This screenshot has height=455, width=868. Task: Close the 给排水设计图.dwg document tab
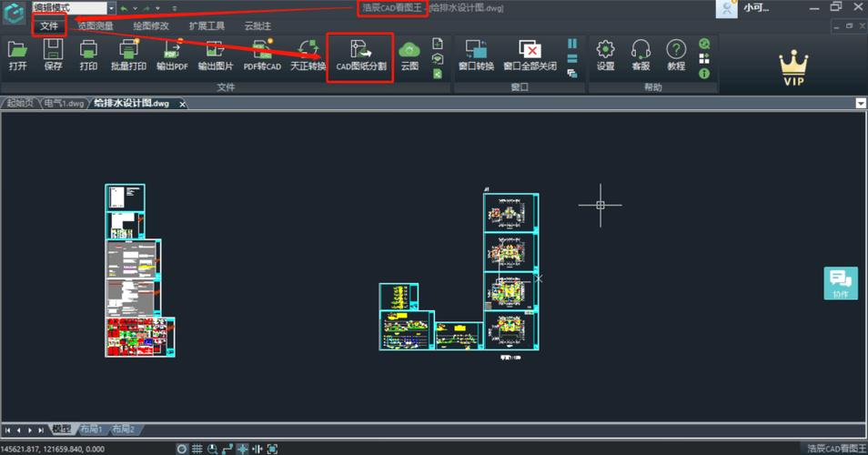point(182,104)
